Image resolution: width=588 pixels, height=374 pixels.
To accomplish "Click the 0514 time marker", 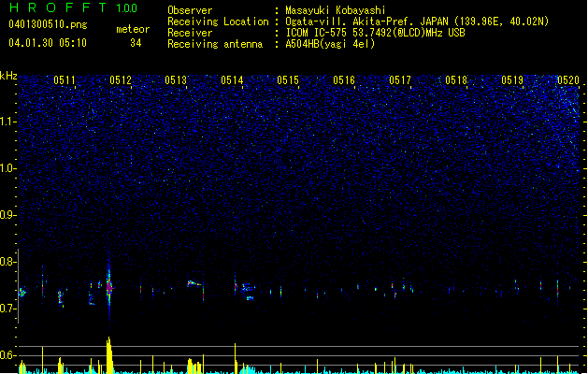I will point(232,80).
